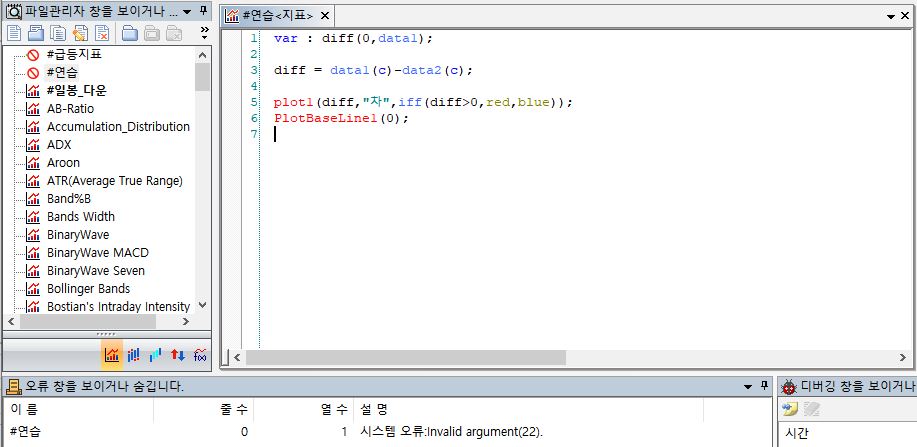
Task: Click the new document icon in file manager toolbar
Action: click(x=13, y=33)
